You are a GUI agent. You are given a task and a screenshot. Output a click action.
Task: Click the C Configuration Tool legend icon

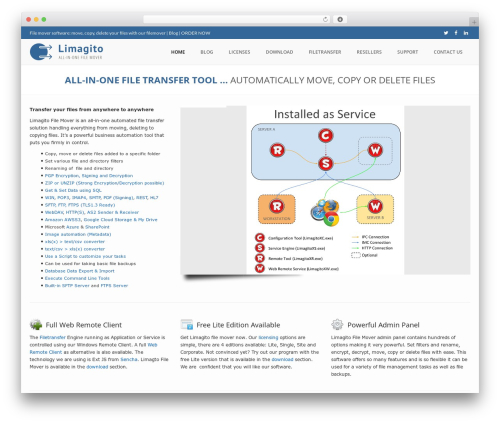point(260,238)
